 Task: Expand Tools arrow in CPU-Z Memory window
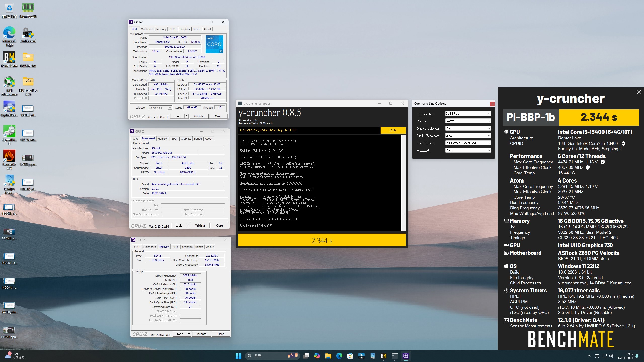click(189, 334)
